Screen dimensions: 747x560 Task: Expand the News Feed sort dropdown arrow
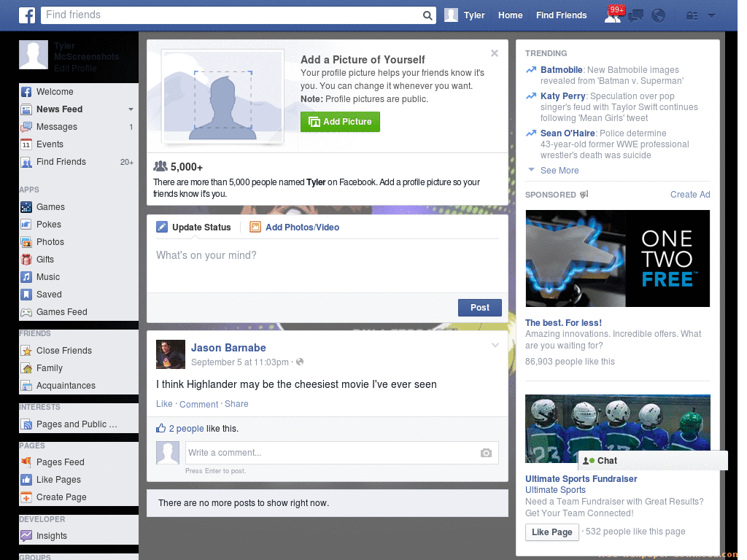tap(131, 109)
